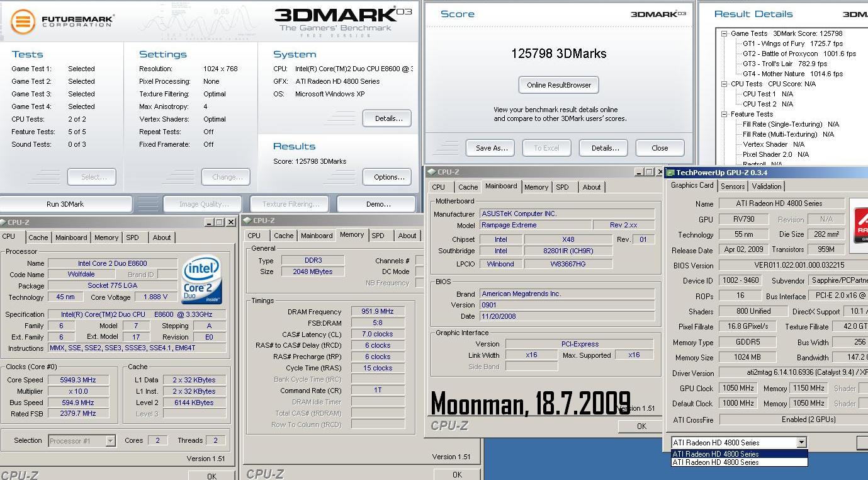Open CPU tab in CPU-Z memory window
This screenshot has height=480, width=868.
pyautogui.click(x=254, y=236)
